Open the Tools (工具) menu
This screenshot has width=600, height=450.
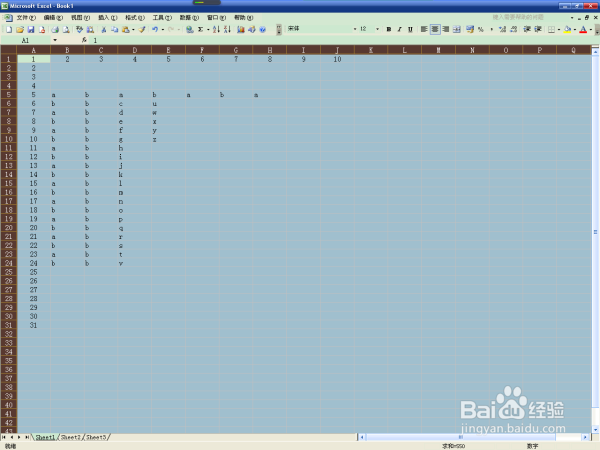(x=162, y=18)
